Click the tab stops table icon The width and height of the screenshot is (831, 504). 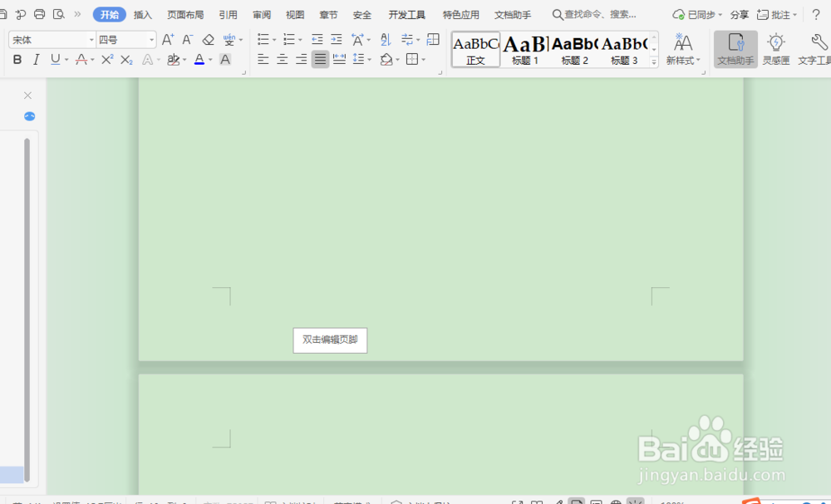click(x=433, y=39)
